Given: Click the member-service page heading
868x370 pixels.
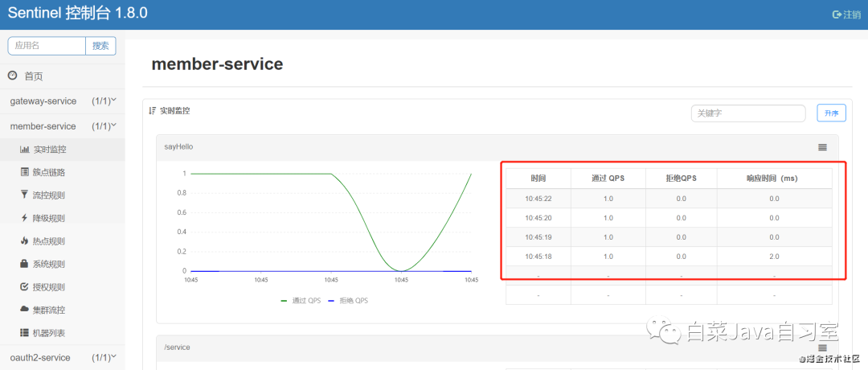Looking at the screenshot, I should coord(217,64).
